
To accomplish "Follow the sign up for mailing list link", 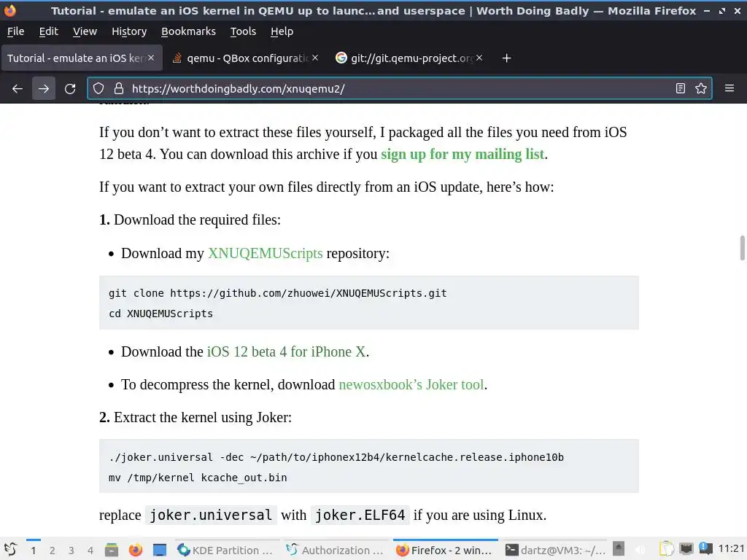I will (x=462, y=155).
